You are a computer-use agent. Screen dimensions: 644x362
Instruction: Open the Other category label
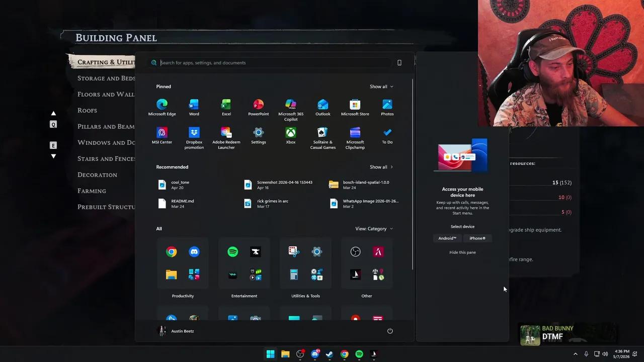(x=367, y=296)
